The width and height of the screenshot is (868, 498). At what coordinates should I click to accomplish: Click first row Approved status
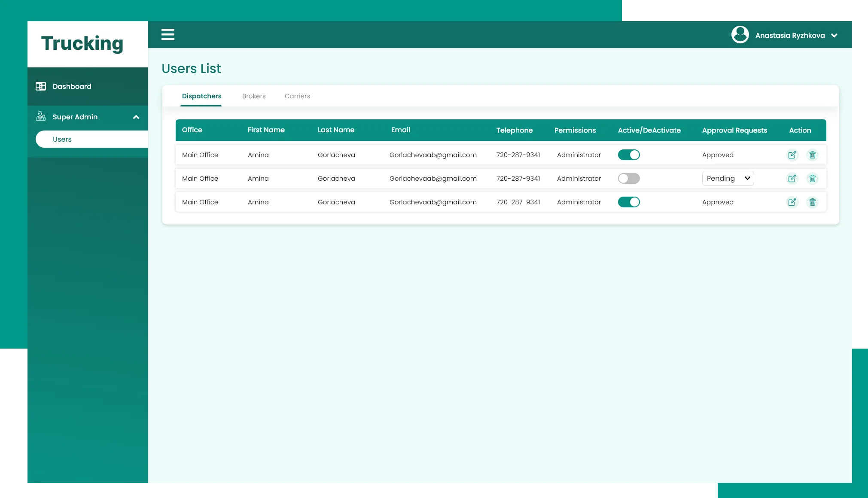tap(718, 155)
